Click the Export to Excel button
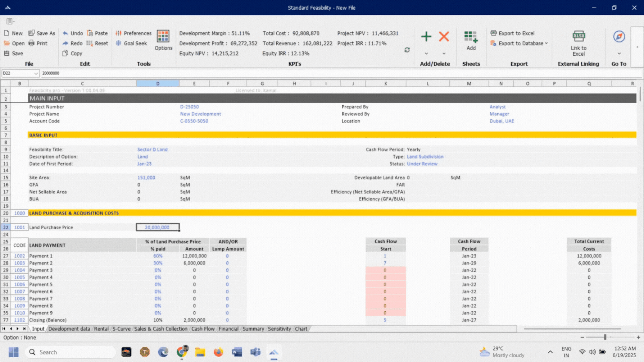Viewport: 644px width, 362px height. click(516, 33)
